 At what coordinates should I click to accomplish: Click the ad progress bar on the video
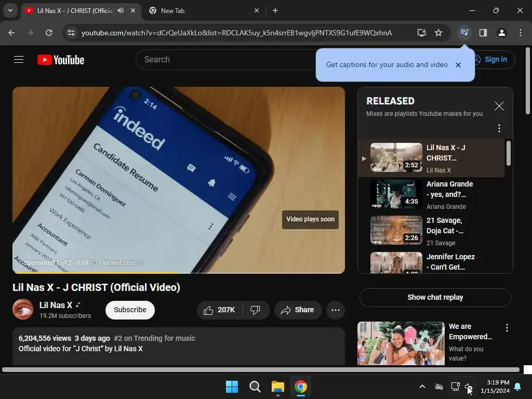pos(179,272)
